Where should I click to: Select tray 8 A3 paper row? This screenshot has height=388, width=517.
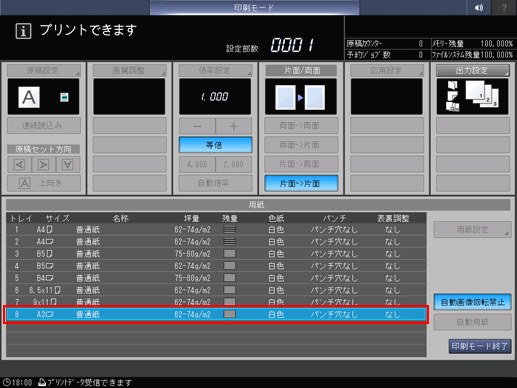[x=216, y=314]
